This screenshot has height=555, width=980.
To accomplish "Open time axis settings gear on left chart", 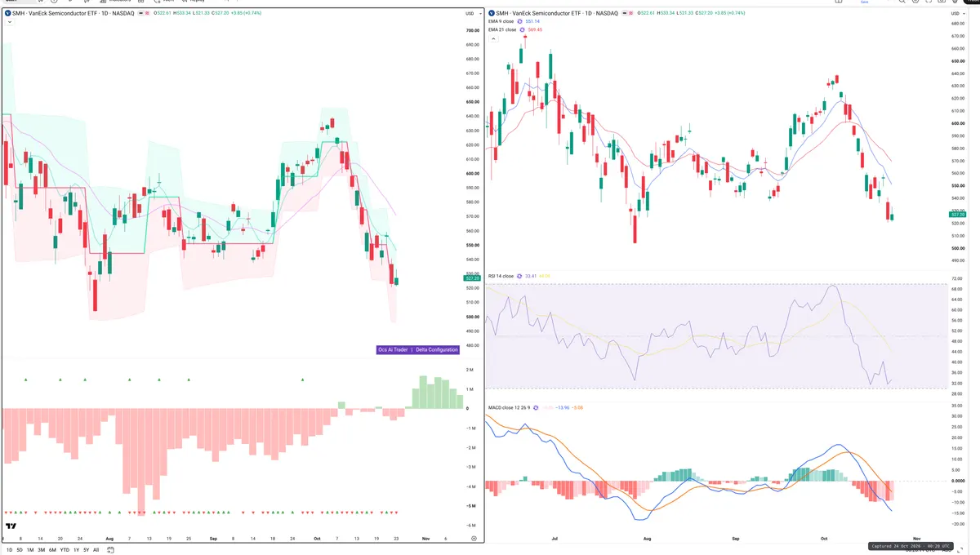I will [x=474, y=539].
